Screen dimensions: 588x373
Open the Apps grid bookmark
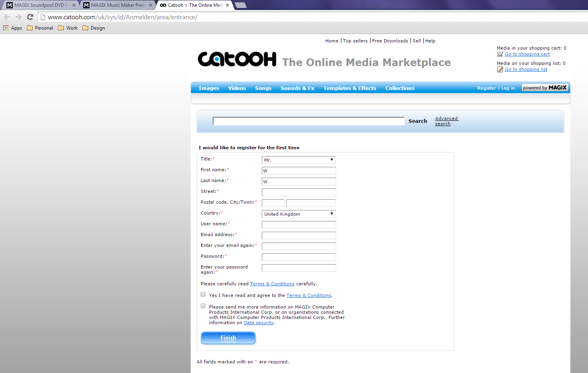(12, 28)
